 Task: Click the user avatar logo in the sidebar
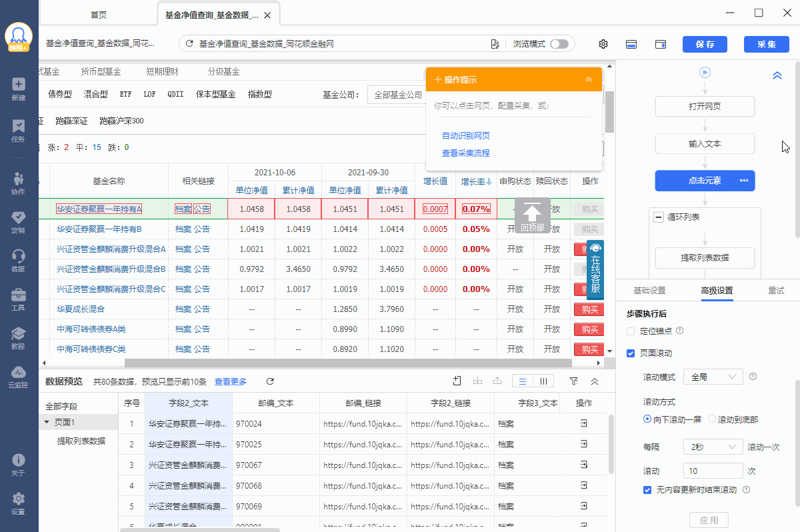[19, 37]
